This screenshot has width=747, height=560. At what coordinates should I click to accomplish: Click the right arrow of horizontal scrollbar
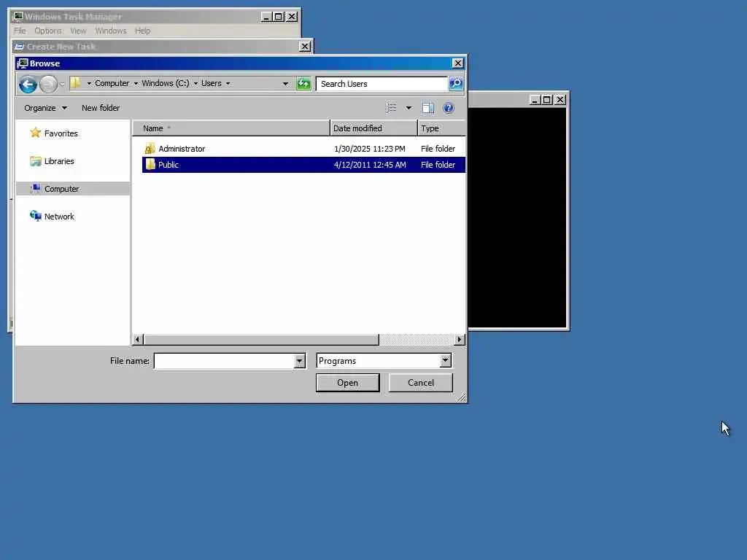460,340
